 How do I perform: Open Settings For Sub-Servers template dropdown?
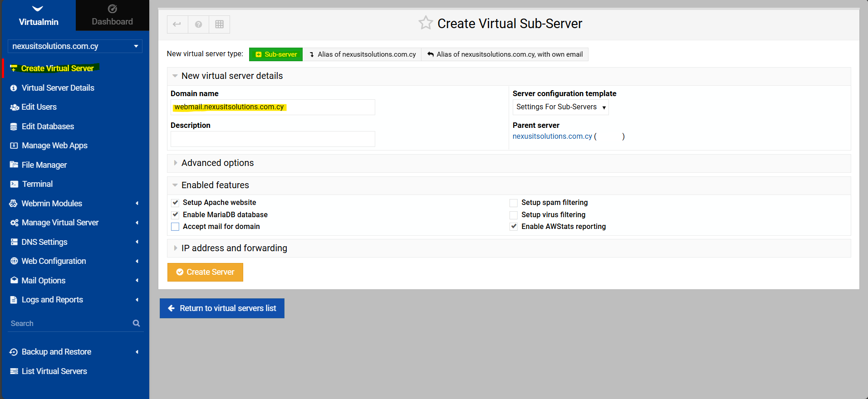pos(561,107)
